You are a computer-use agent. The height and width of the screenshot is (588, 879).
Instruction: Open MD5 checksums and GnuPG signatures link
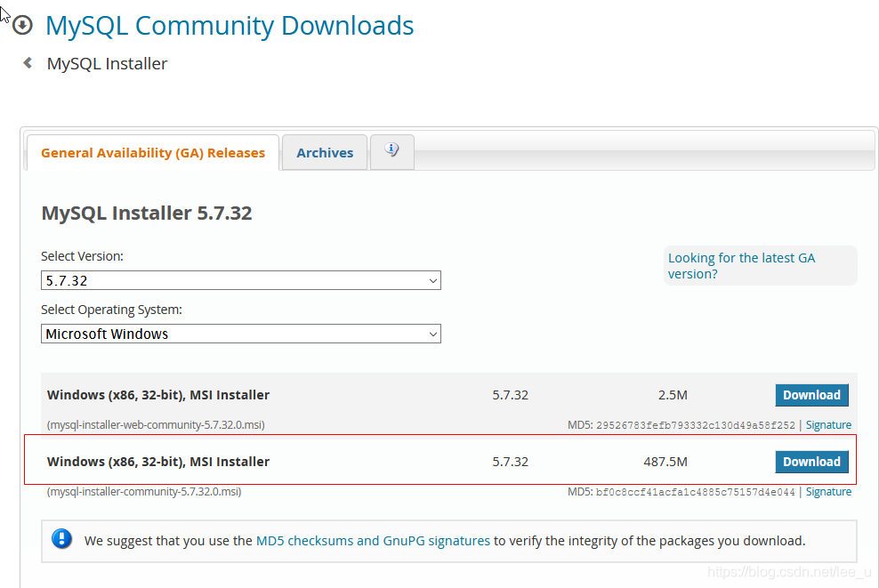click(x=373, y=541)
